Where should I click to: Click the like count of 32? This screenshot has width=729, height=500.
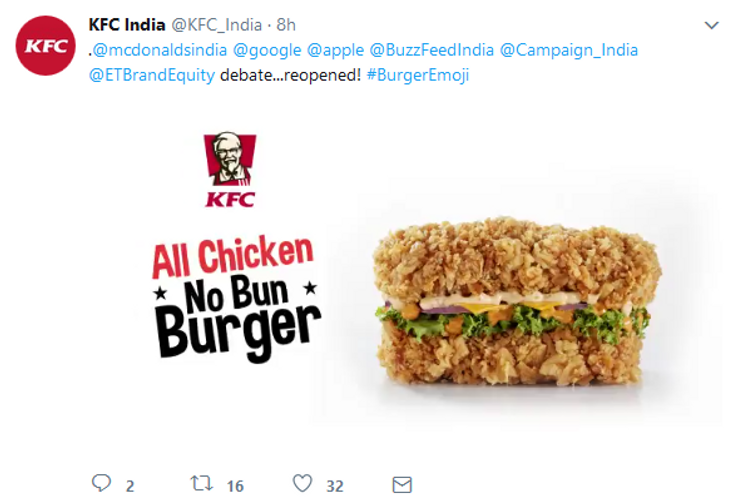(x=334, y=486)
